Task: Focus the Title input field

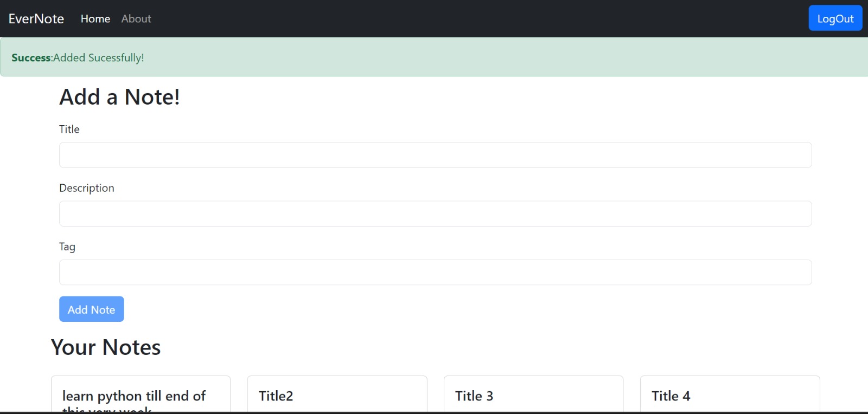Action: 436,155
